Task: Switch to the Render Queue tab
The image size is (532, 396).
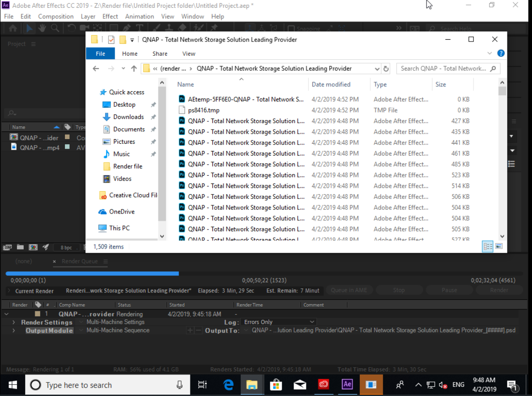Action: point(79,261)
